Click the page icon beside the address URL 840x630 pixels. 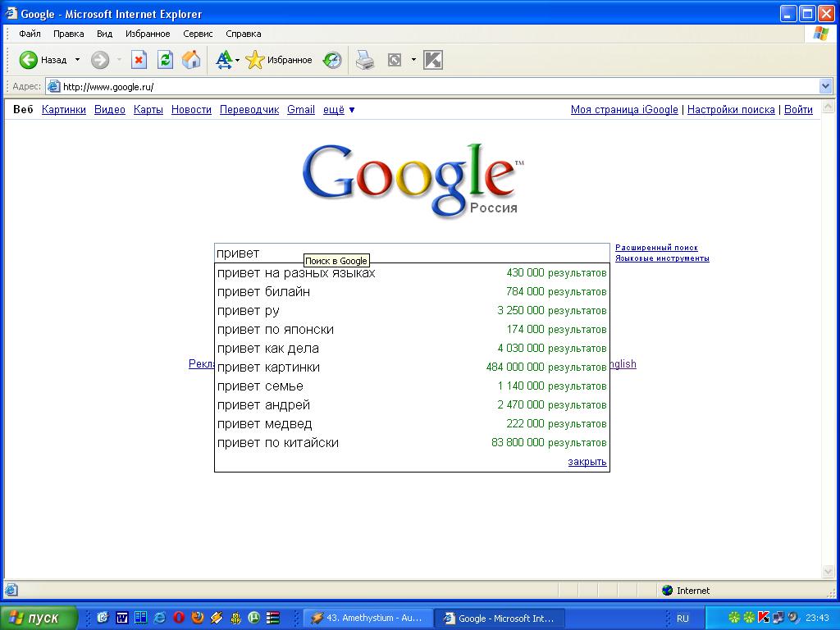53,87
